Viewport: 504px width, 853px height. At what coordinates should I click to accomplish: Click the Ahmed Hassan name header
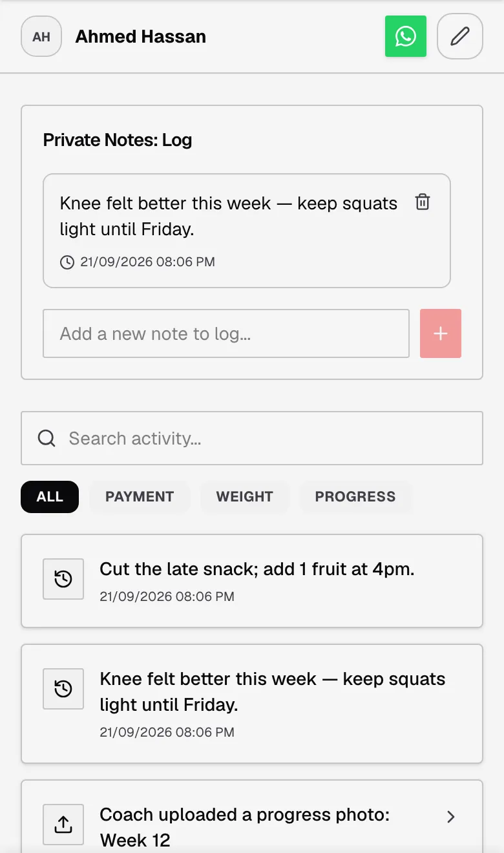[x=141, y=37]
